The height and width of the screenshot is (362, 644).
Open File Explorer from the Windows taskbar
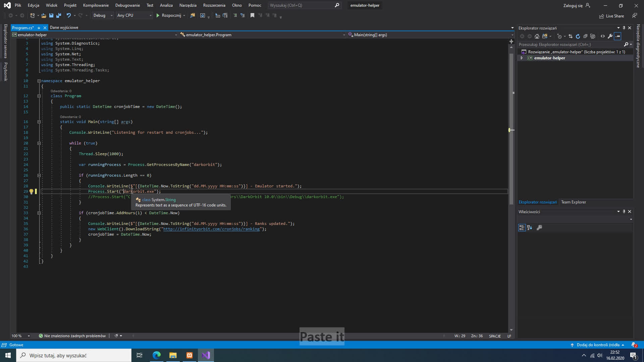click(173, 355)
